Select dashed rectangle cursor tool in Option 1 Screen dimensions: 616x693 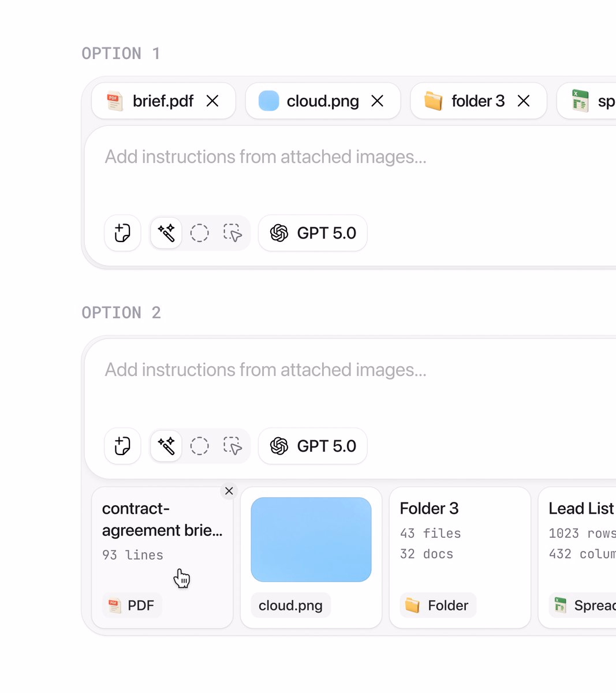(233, 233)
